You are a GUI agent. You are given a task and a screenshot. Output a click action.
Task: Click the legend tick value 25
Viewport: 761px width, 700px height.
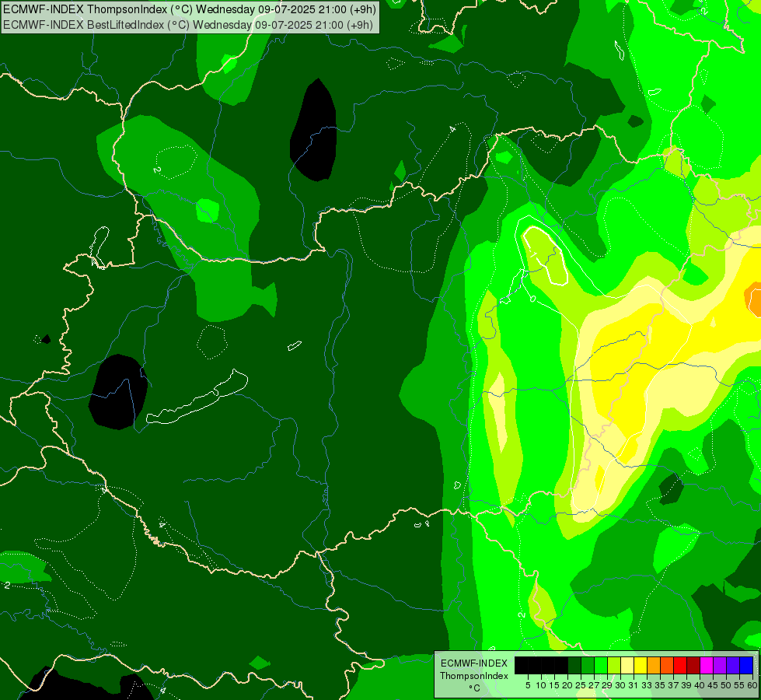tap(581, 685)
